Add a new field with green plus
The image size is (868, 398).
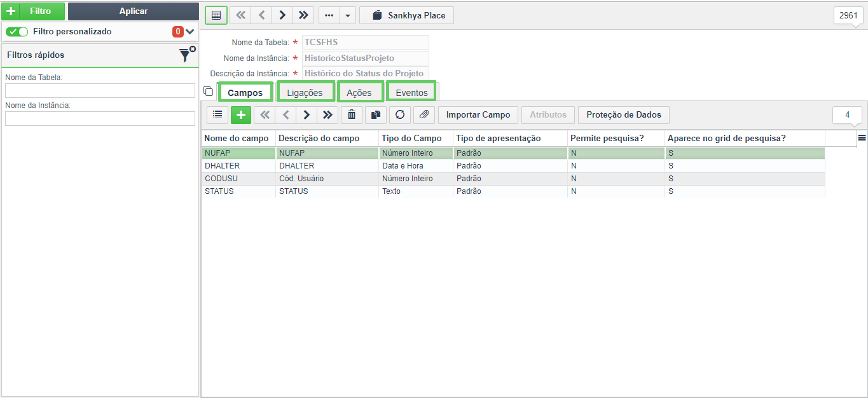tap(241, 114)
